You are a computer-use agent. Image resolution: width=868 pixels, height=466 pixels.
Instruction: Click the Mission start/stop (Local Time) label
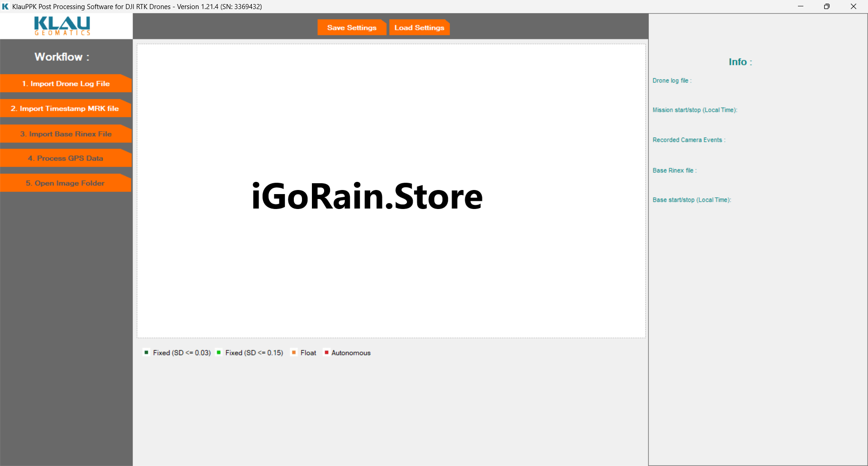694,110
